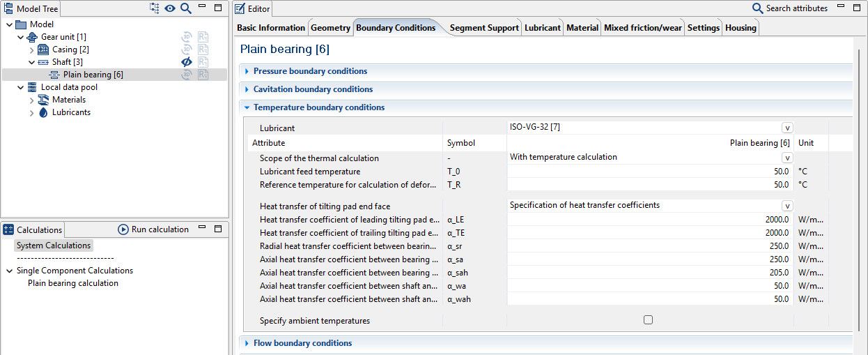Open Scope of the thermal calculation dropdown

click(x=787, y=158)
